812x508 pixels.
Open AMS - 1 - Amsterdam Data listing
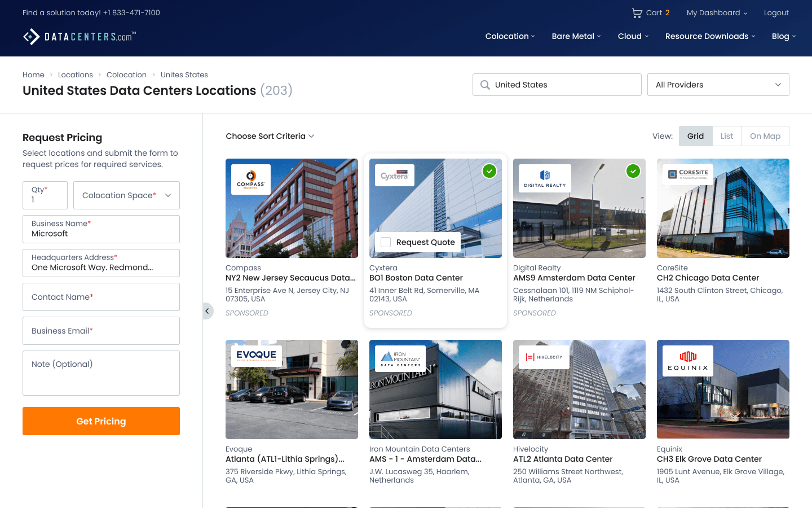[x=425, y=459]
